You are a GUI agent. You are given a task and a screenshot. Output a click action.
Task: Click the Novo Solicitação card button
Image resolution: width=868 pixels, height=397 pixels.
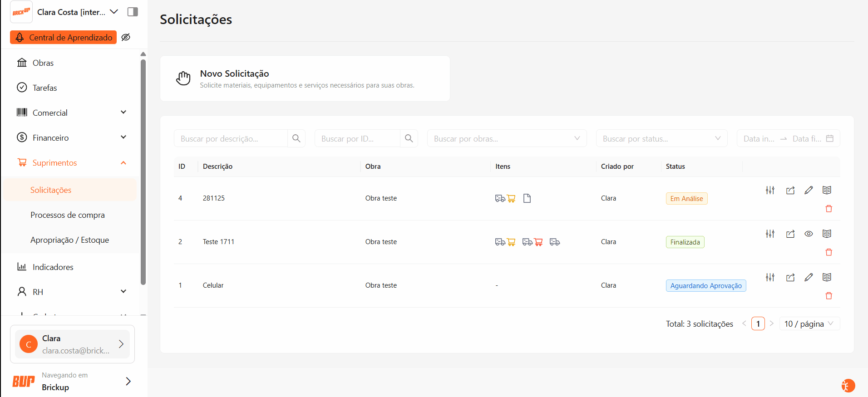click(305, 78)
